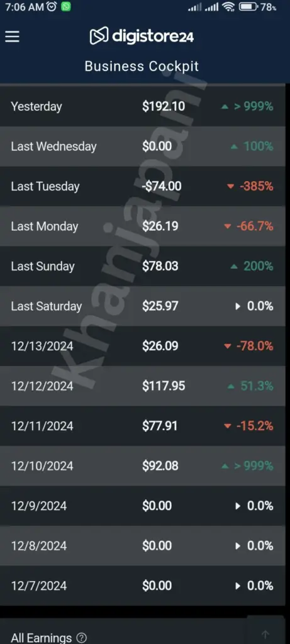Open the hamburger navigation menu
The height and width of the screenshot is (644, 290).
tap(13, 37)
